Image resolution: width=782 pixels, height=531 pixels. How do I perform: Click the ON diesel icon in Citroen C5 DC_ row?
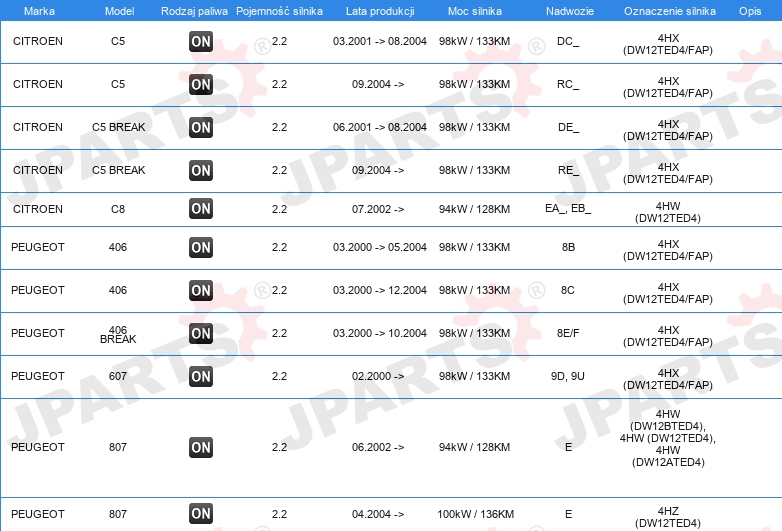pyautogui.click(x=201, y=41)
